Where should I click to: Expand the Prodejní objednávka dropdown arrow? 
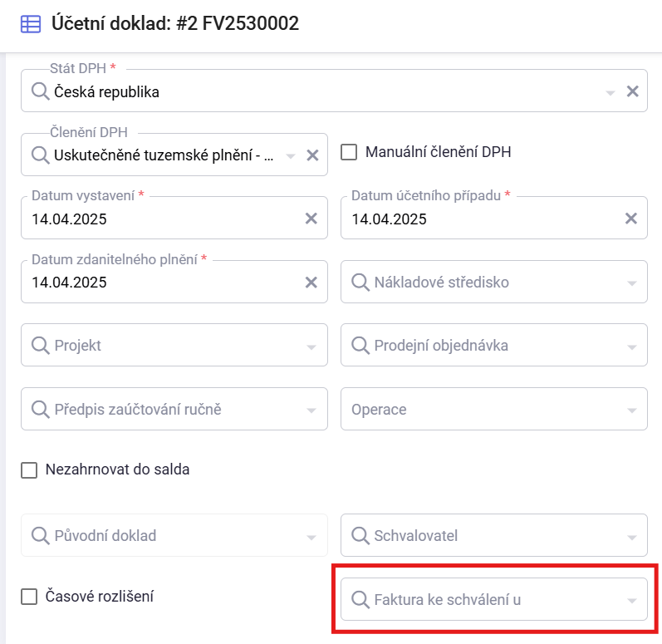[x=631, y=347]
